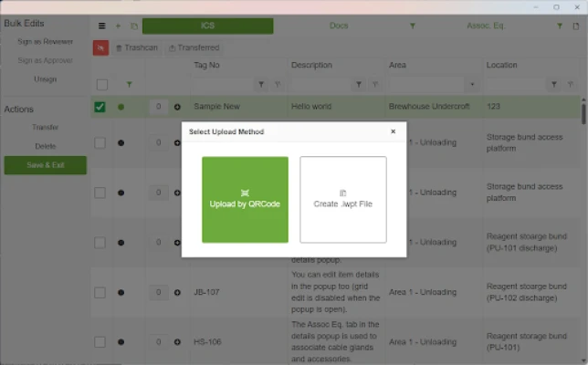Open Tag No column filter funnel

(262, 85)
